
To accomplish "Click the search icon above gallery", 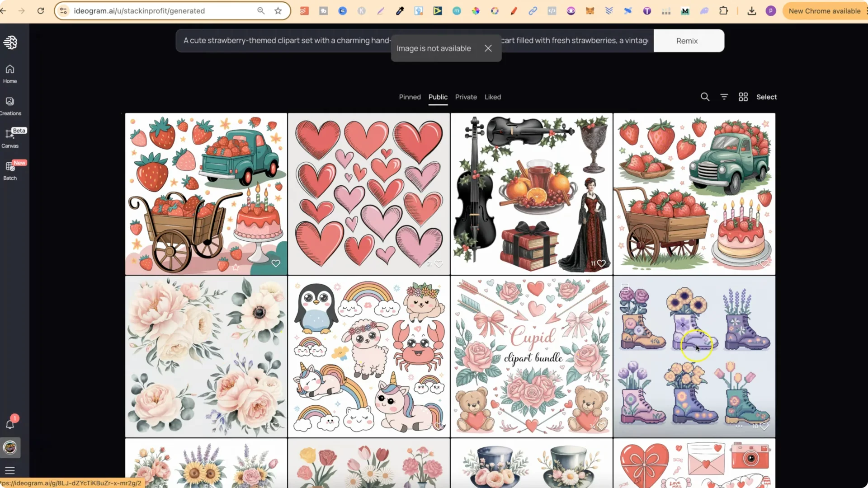I will click(x=705, y=97).
